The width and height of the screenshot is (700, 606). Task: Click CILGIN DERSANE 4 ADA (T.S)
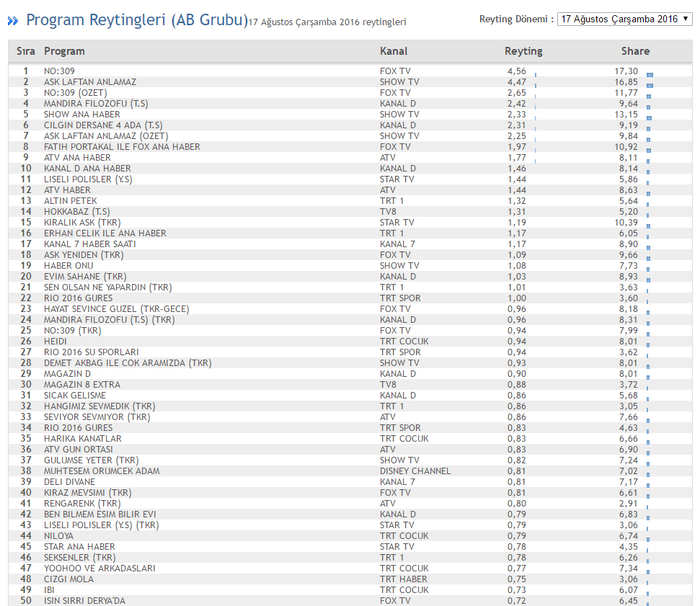[103, 125]
